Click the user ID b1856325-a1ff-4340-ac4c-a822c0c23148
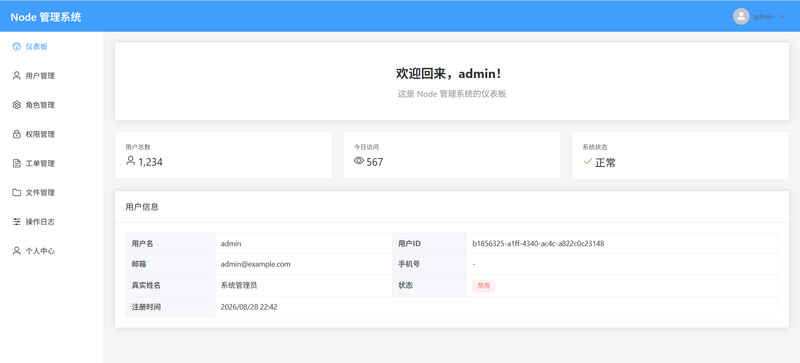 [x=538, y=244]
